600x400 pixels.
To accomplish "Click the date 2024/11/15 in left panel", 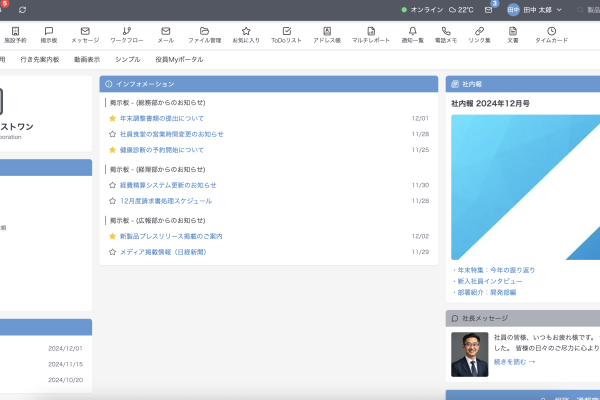I will pyautogui.click(x=65, y=364).
